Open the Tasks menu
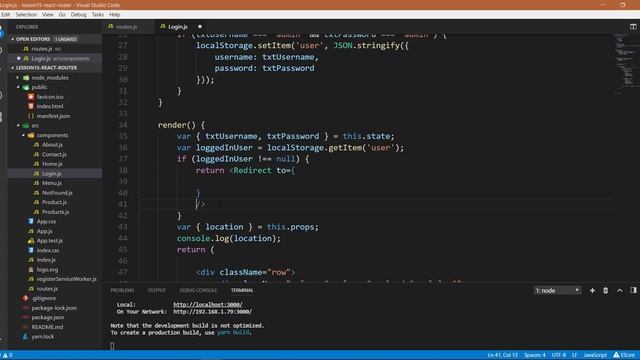640x360 pixels. [98, 14]
